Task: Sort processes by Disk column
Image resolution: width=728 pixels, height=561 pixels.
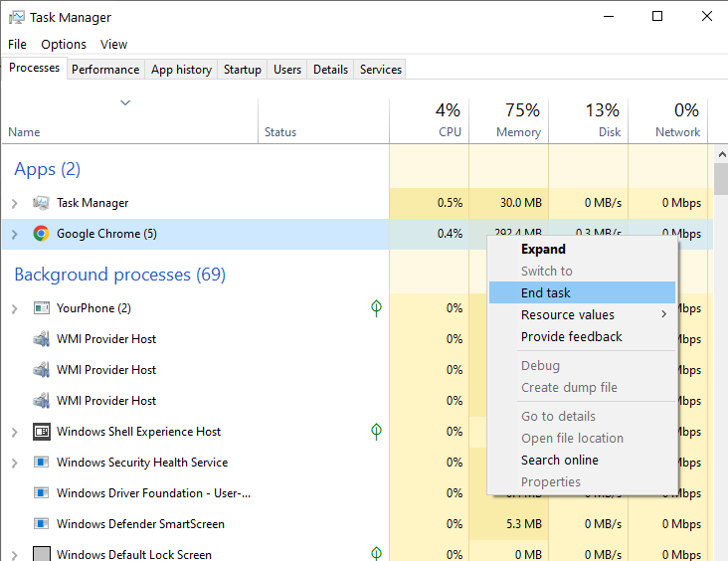Action: coord(588,120)
